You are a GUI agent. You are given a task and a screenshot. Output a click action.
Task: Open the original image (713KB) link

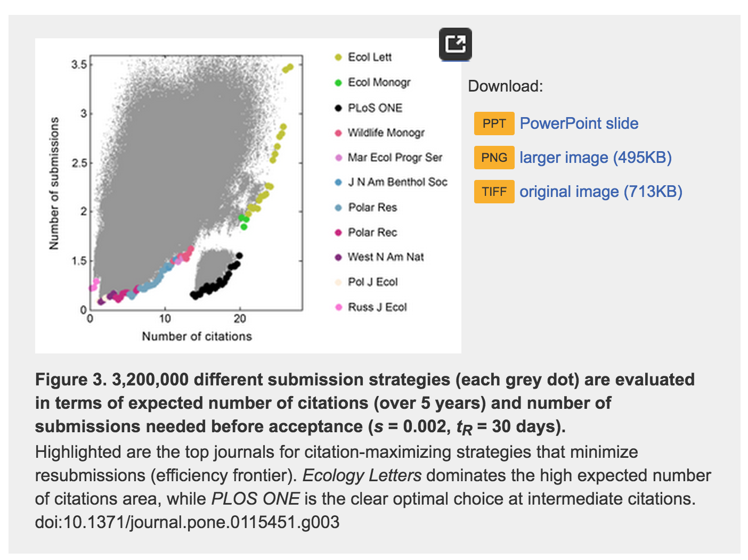coord(600,192)
